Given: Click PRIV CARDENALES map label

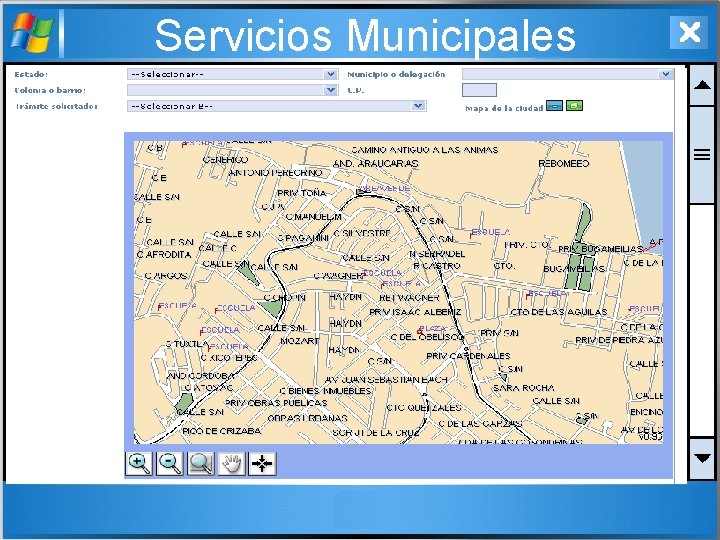Looking at the screenshot, I should click(x=468, y=355).
